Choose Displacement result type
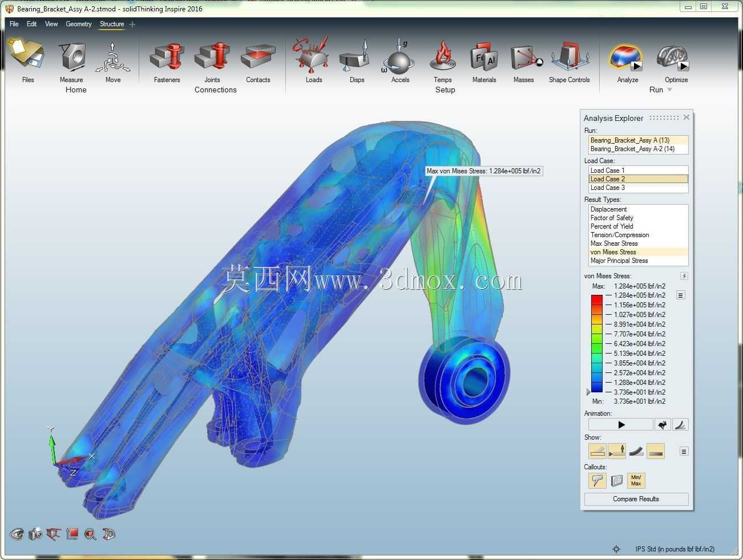This screenshot has width=743, height=560. 638,209
